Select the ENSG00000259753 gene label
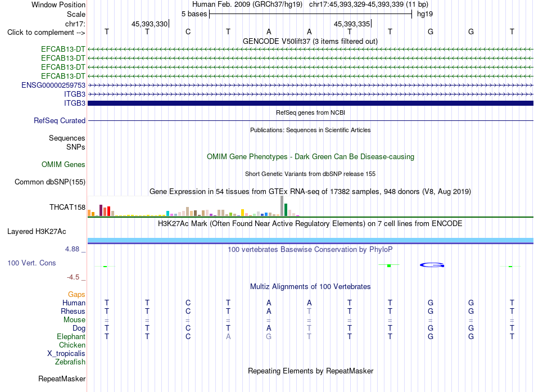Image resolution: width=534 pixels, height=392 pixels. [53, 85]
